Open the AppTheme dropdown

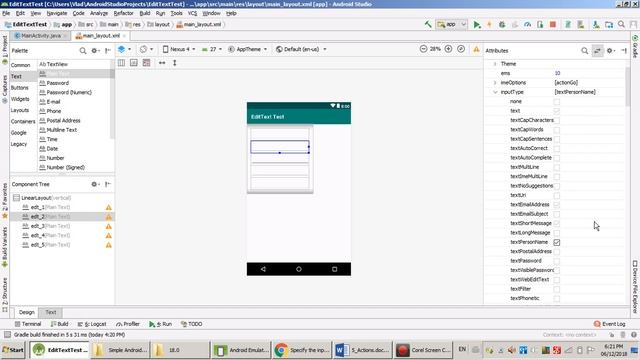click(247, 49)
